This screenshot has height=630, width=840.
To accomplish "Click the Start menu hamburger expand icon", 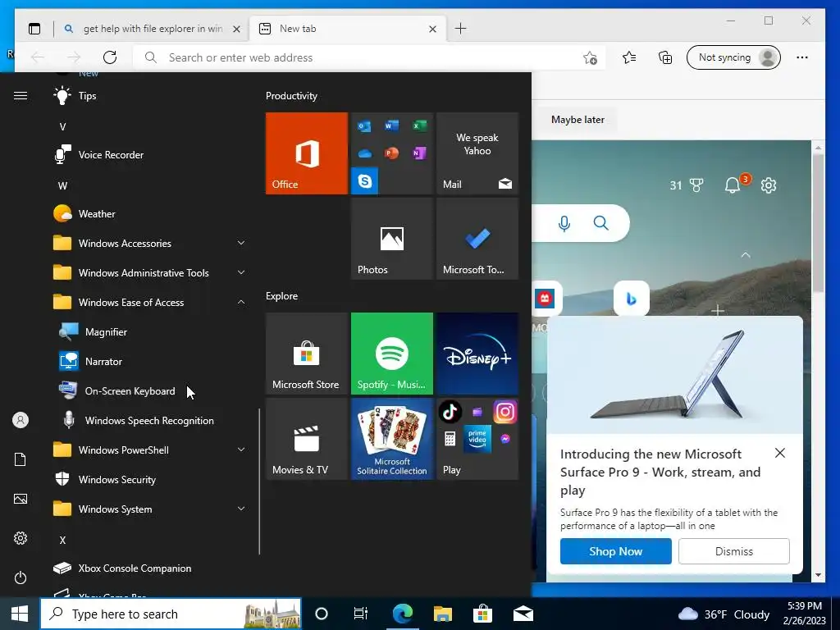I will point(21,96).
